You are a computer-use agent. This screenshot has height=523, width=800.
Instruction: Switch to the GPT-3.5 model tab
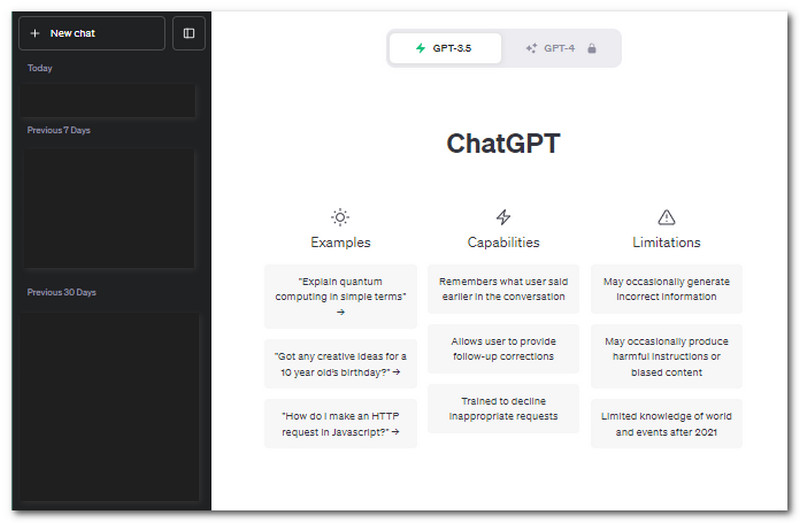(445, 48)
